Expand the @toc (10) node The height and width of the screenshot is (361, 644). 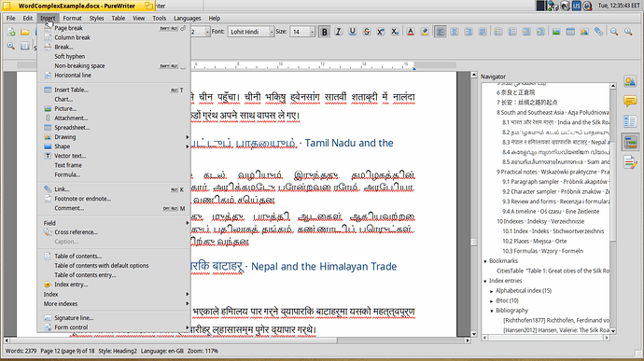coord(492,301)
